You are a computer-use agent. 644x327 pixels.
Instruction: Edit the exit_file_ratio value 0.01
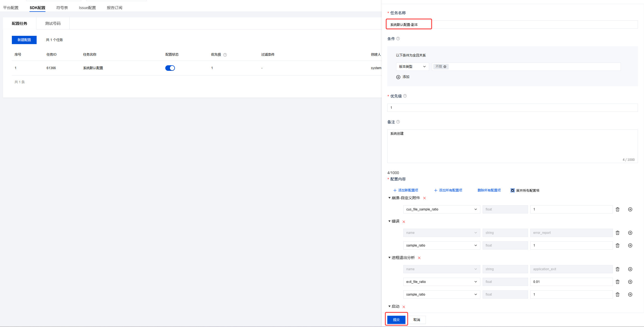tap(571, 282)
